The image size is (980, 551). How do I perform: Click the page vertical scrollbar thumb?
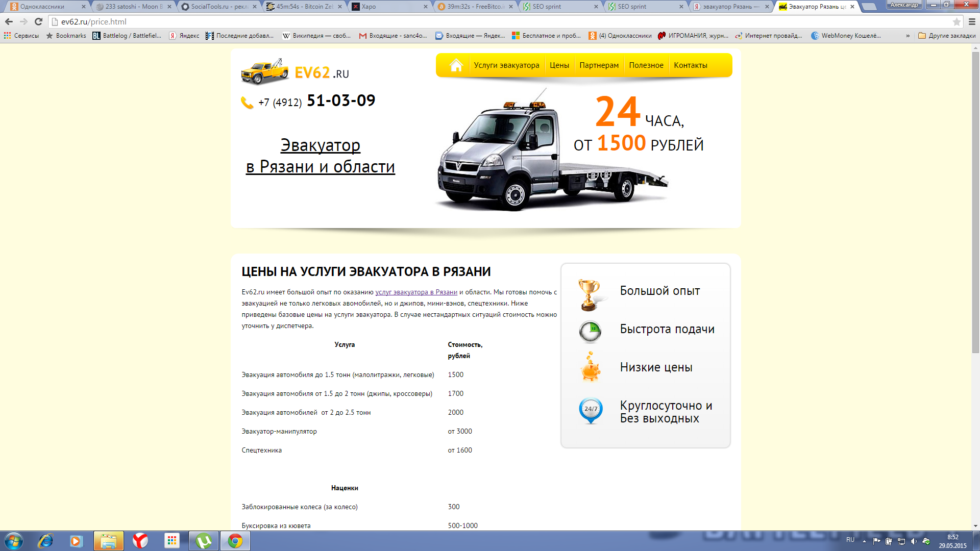pyautogui.click(x=975, y=202)
